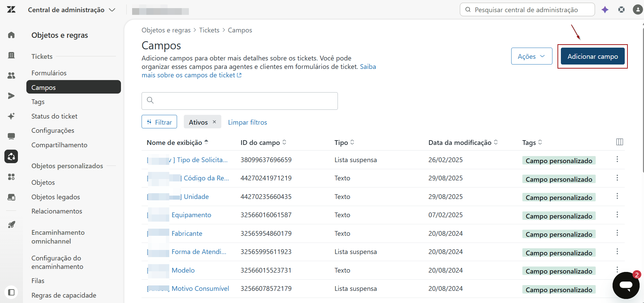The image size is (644, 303).
Task: Open row menu for Tipo de Solicita field
Action: (x=617, y=159)
